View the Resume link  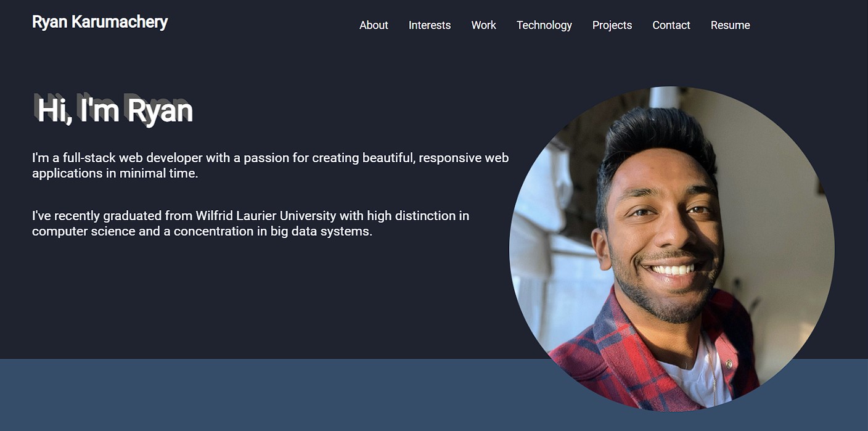(x=731, y=25)
